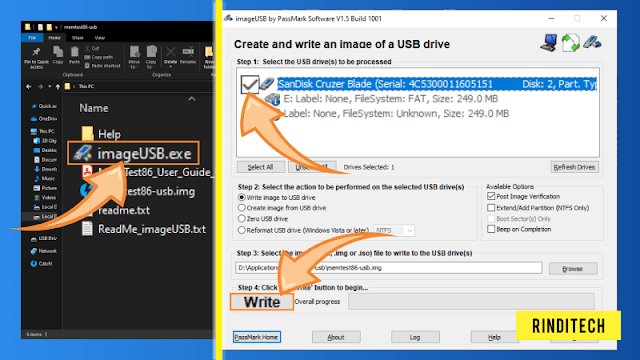The width and height of the screenshot is (640, 360).
Task: Toggle Beep on Completion checkbox
Action: (491, 229)
